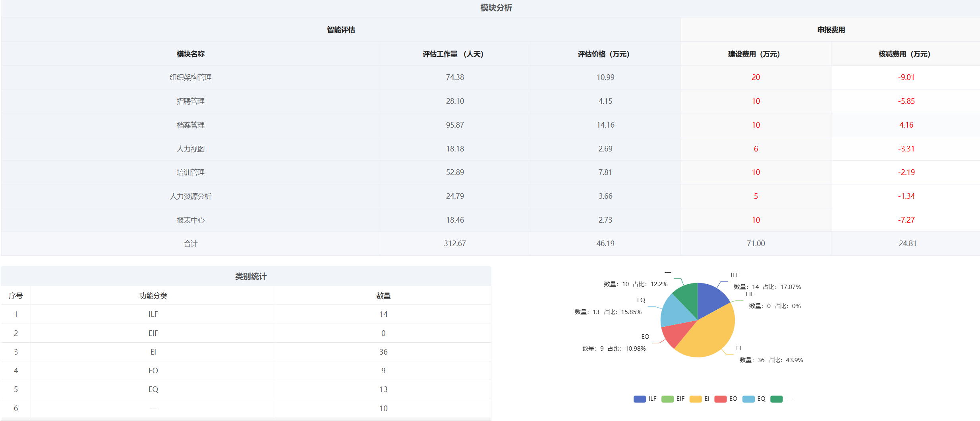Select the 组织架构管理 module row name
The height and width of the screenshot is (421, 980).
click(x=191, y=78)
